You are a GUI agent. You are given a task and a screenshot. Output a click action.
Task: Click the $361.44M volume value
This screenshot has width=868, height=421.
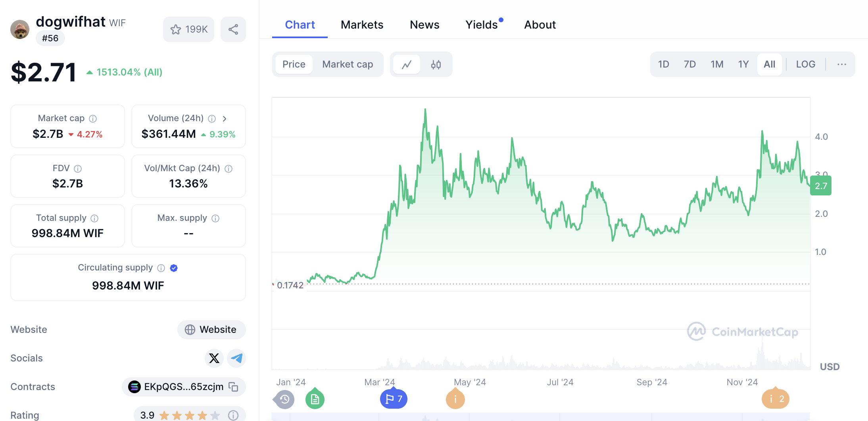(x=169, y=134)
